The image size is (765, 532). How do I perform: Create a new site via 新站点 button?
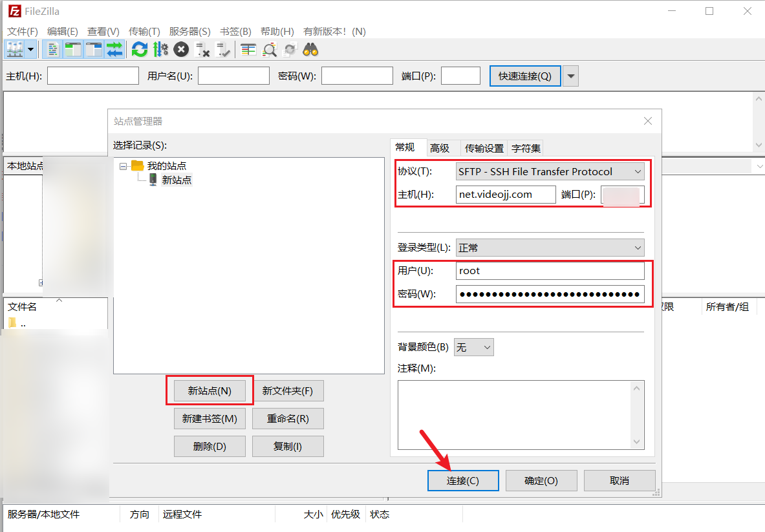(x=210, y=390)
